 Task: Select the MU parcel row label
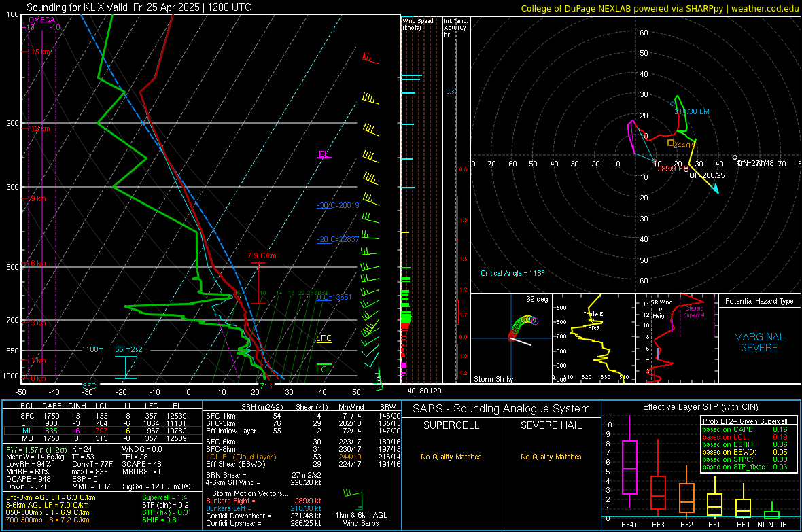pyautogui.click(x=27, y=438)
